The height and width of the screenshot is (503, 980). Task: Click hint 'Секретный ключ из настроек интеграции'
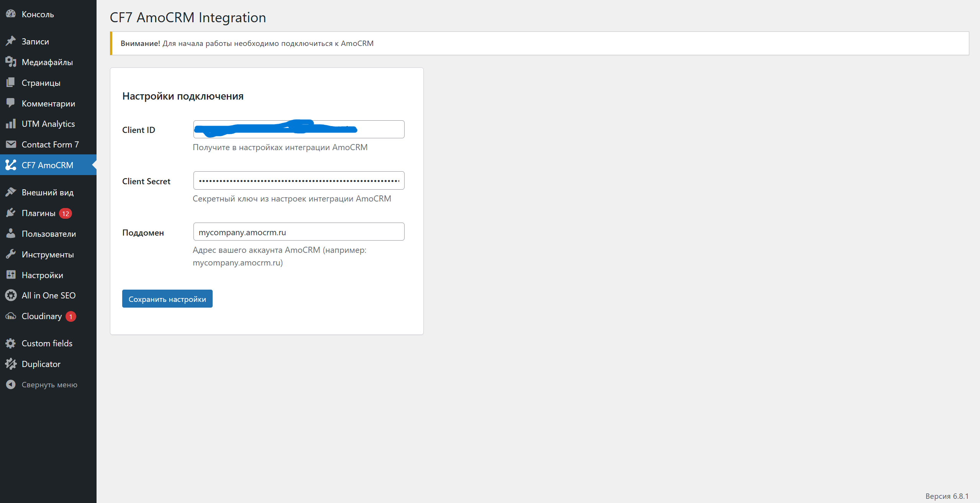(x=292, y=199)
